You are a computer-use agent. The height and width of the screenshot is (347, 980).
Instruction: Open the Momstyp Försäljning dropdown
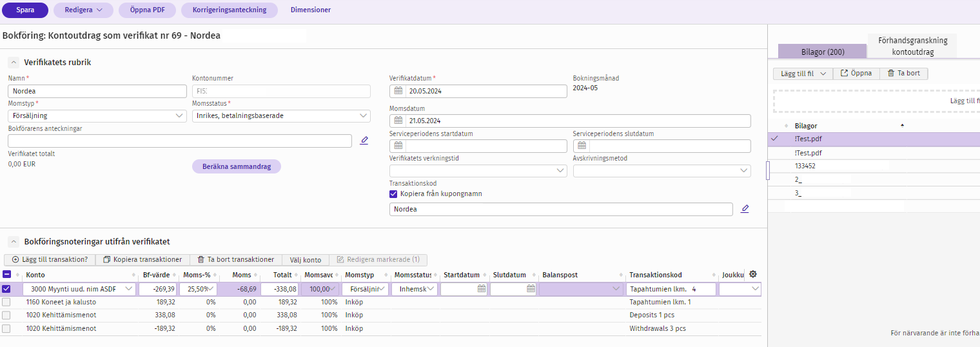(x=97, y=116)
